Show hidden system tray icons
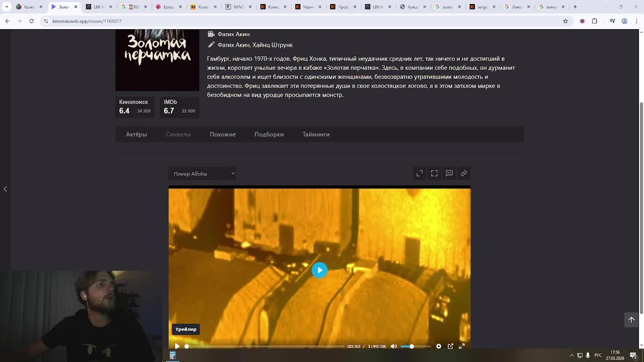Viewport: 644px width, 362px height. point(572,355)
